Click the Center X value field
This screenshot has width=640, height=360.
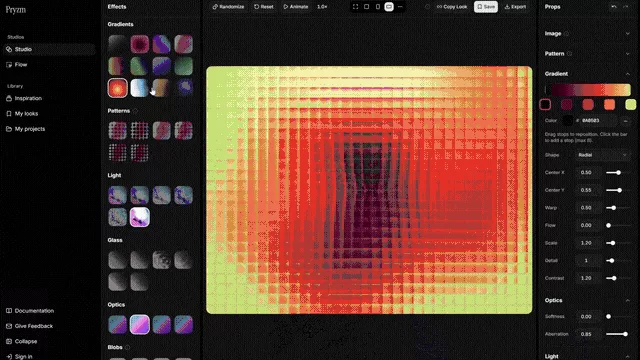pyautogui.click(x=586, y=173)
